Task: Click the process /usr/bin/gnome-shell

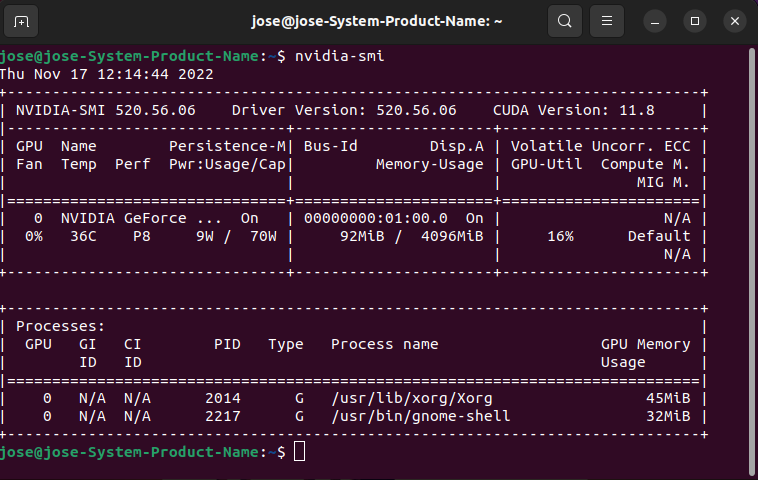Action: [421, 416]
